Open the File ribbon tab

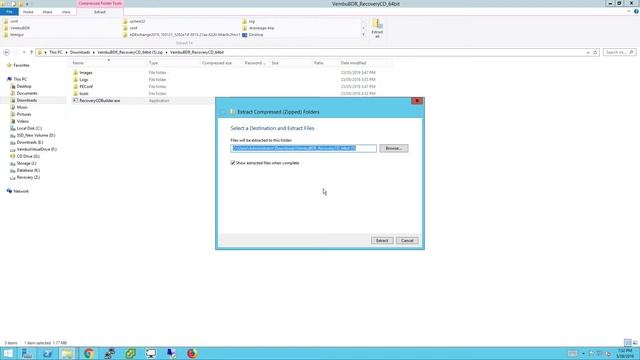[x=9, y=12]
